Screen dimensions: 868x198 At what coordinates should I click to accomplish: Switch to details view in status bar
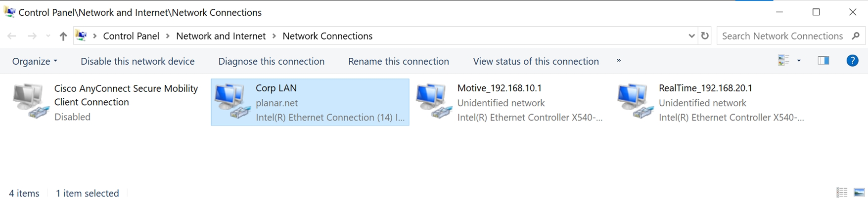pyautogui.click(x=842, y=193)
